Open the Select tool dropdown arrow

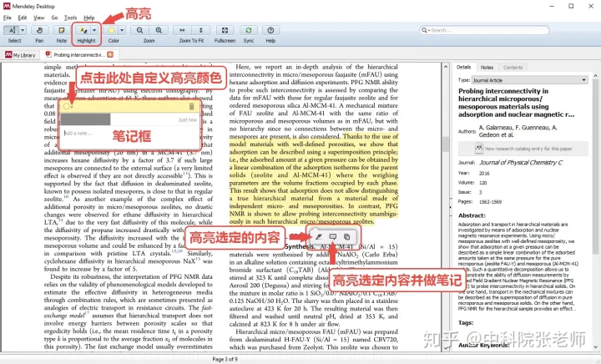[23, 30]
